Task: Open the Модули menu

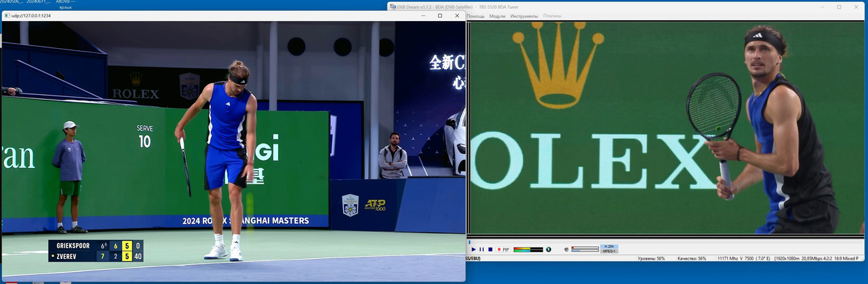Action: coord(497,16)
